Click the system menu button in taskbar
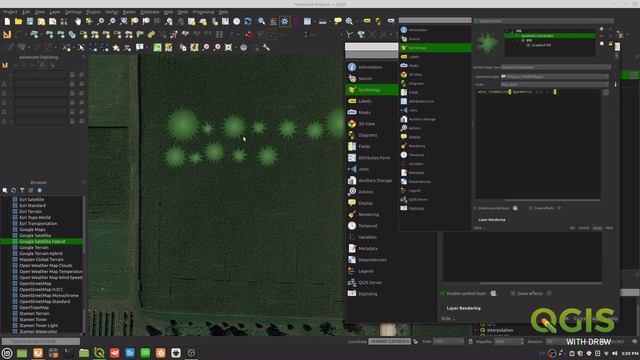This screenshot has height=360, width=640. 7,353
